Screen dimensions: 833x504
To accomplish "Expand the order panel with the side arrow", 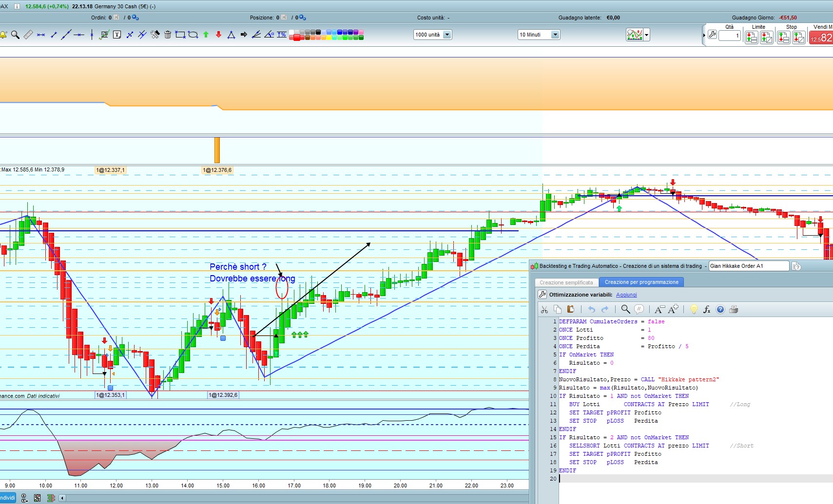I will point(704,35).
